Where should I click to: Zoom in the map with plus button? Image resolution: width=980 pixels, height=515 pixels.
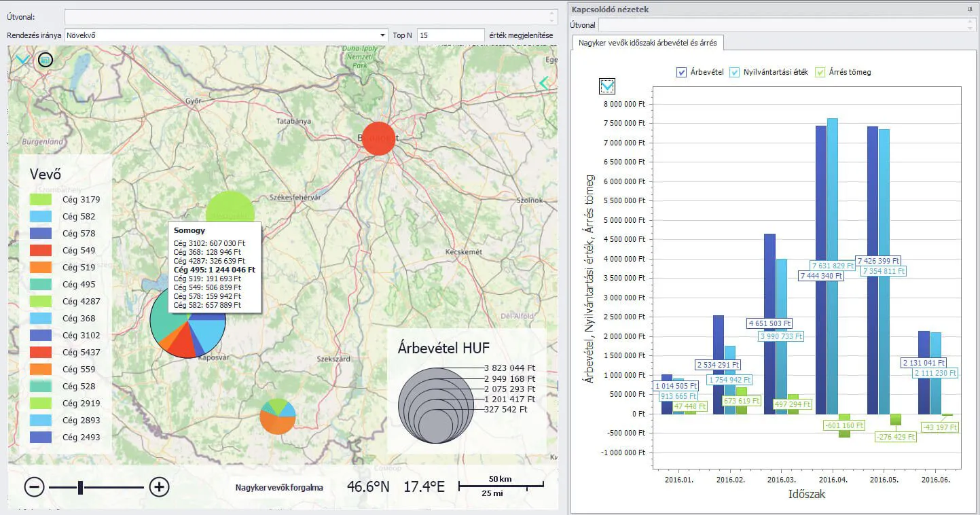[x=159, y=486]
